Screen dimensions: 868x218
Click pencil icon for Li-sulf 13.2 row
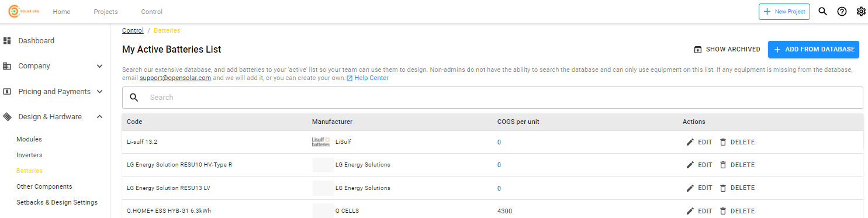(690, 142)
